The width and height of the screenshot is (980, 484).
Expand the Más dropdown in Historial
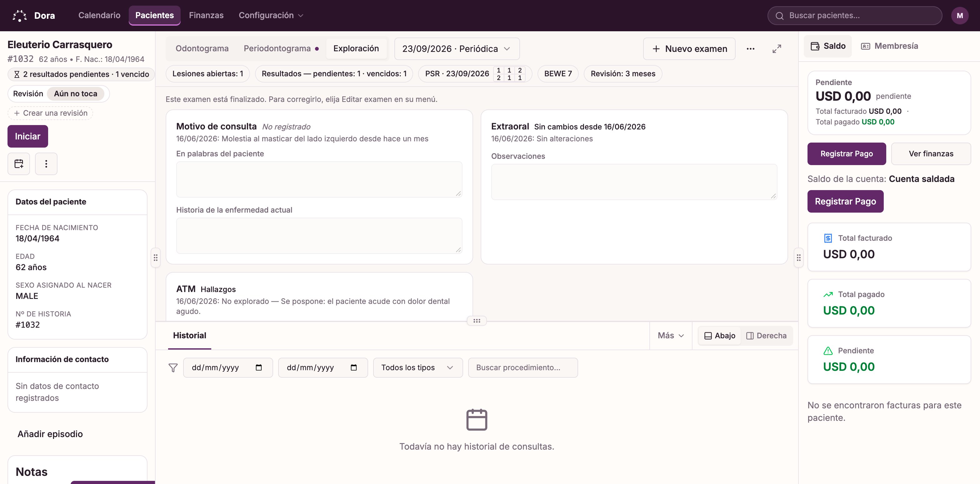[x=670, y=335]
